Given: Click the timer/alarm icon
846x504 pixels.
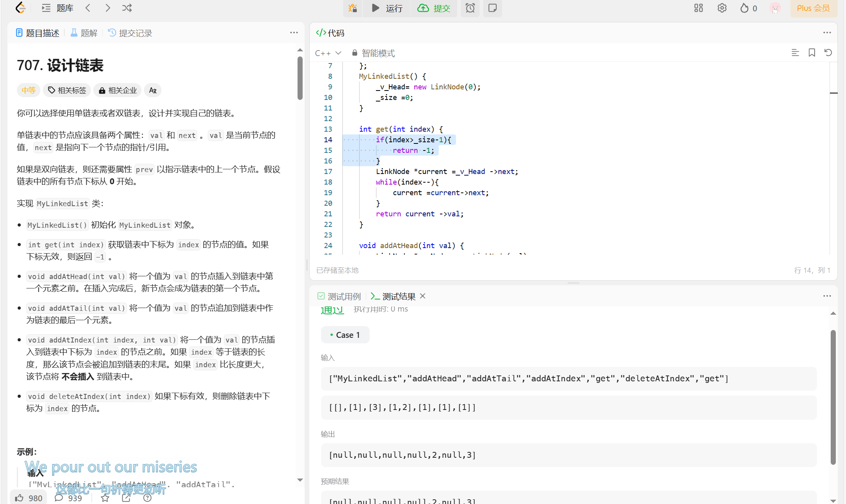Looking at the screenshot, I should tap(470, 8).
